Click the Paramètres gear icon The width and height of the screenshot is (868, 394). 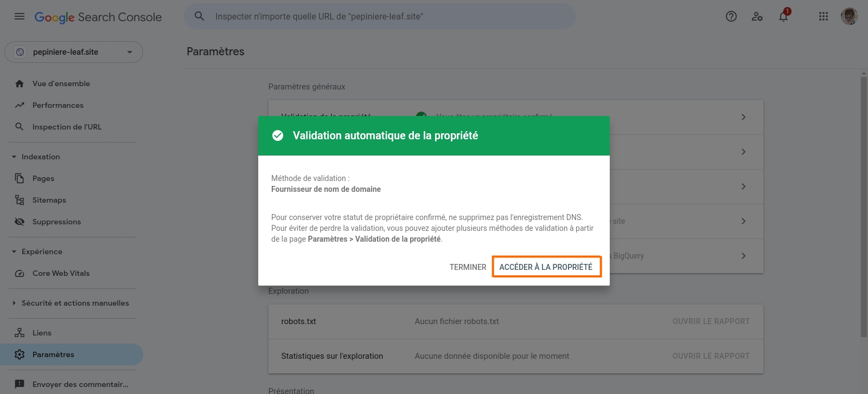tap(20, 354)
